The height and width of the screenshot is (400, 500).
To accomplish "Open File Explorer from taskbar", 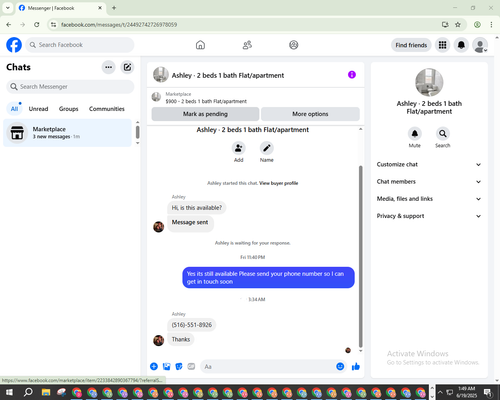I will click(x=46, y=392).
